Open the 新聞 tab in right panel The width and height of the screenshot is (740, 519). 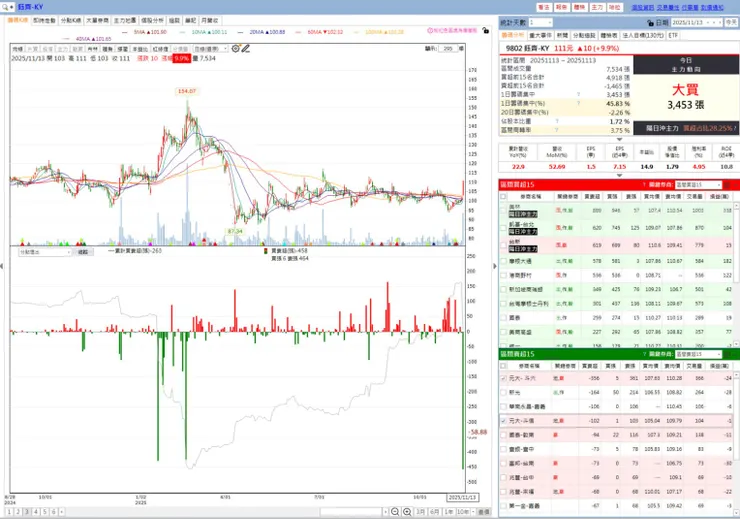[562, 35]
